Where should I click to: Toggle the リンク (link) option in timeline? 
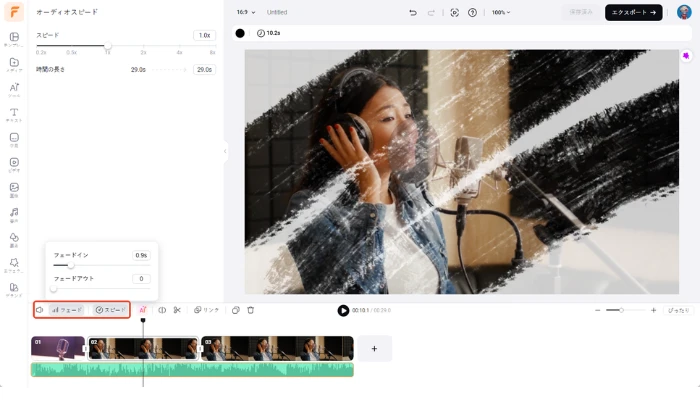[207, 310]
